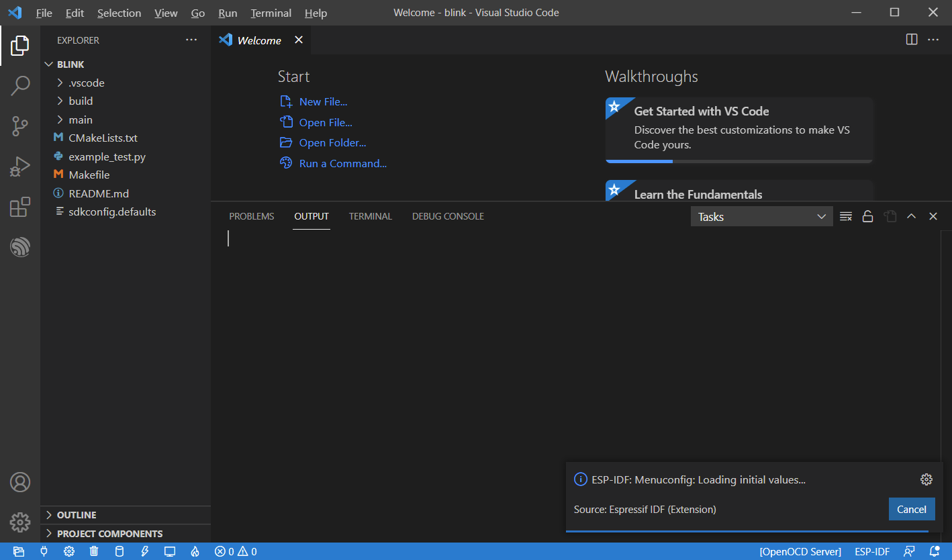Expand the PROJECT COMPONENTS section

click(126, 534)
